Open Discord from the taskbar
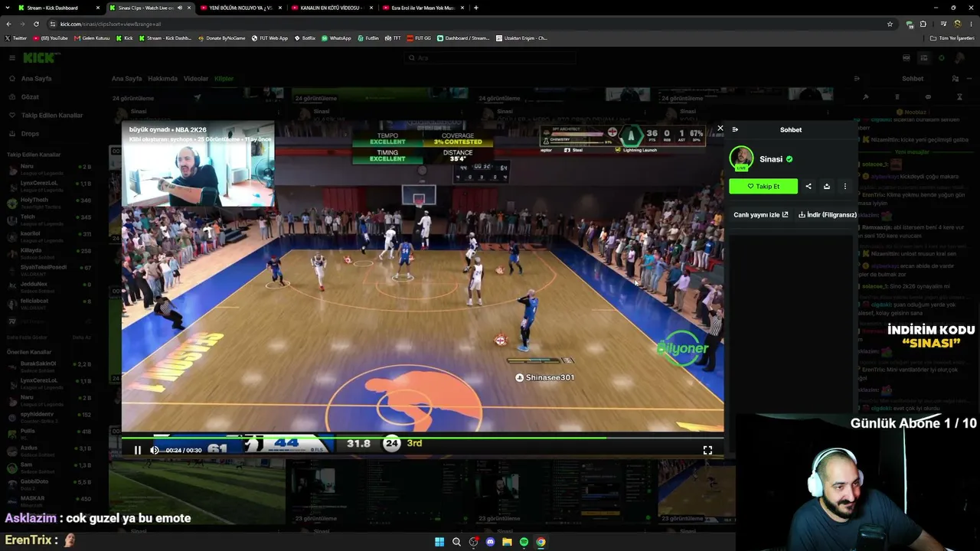 [x=490, y=542]
